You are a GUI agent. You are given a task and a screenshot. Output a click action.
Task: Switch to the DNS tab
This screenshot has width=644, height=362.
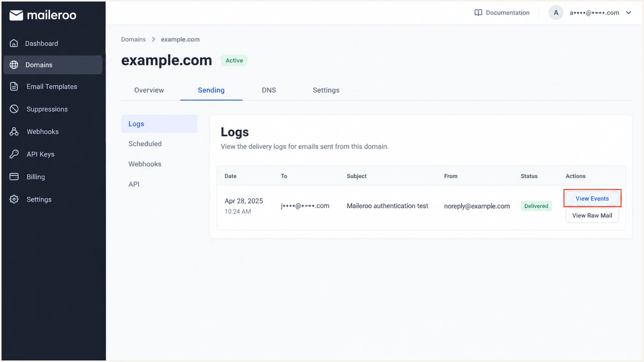269,90
